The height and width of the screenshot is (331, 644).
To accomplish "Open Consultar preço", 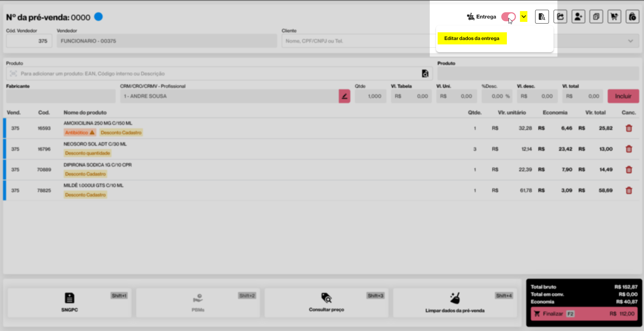I will [x=326, y=302].
